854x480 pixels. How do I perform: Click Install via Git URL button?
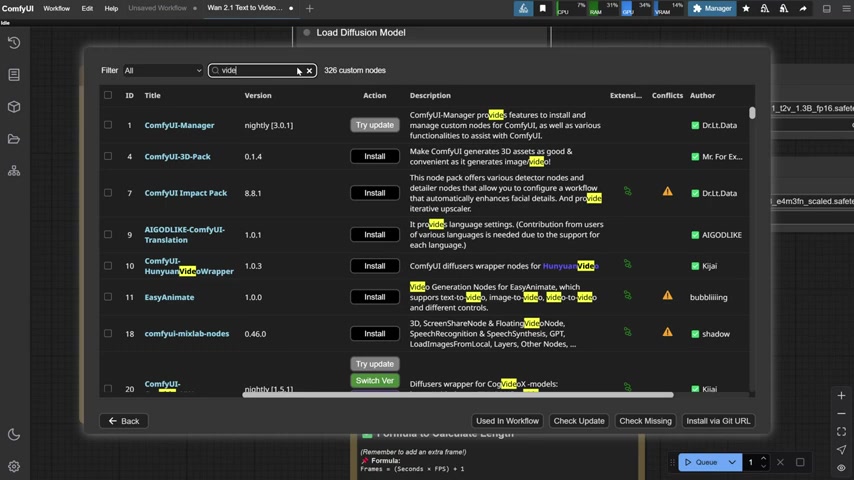(718, 421)
